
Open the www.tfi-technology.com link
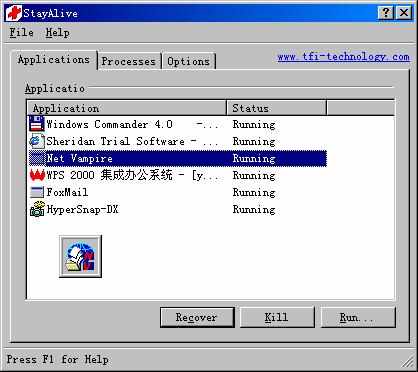click(x=343, y=57)
